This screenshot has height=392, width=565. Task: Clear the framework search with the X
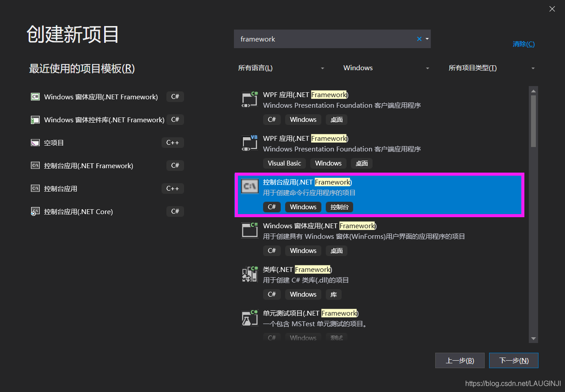[x=419, y=39]
